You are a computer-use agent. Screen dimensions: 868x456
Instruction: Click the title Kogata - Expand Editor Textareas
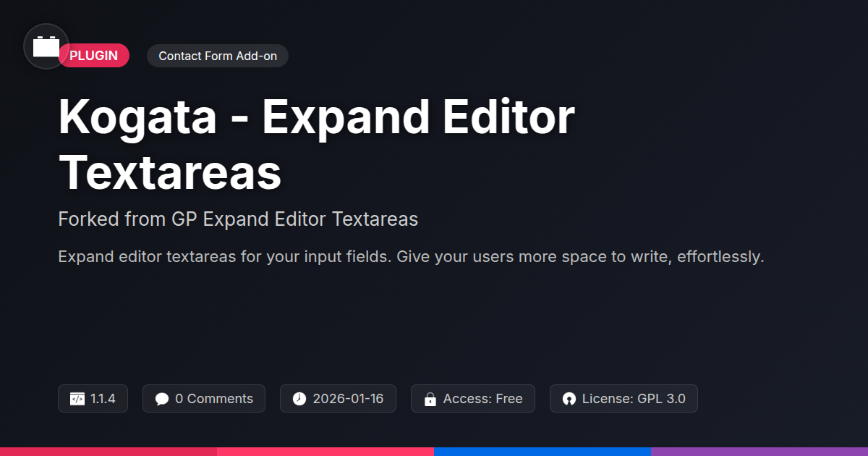point(317,145)
